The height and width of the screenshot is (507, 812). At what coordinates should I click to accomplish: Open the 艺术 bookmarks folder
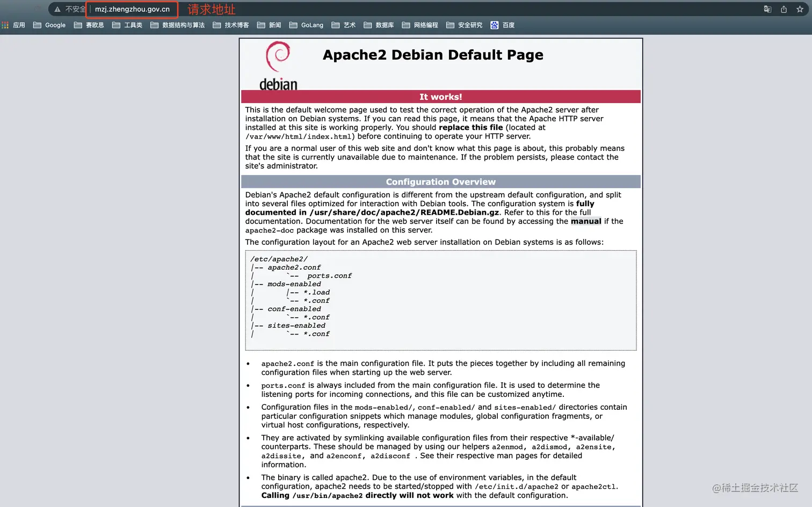[344, 25]
